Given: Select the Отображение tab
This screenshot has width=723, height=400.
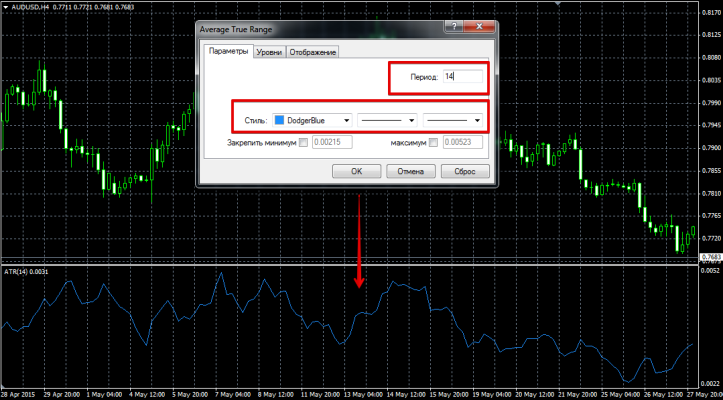Looking at the screenshot, I should point(313,52).
